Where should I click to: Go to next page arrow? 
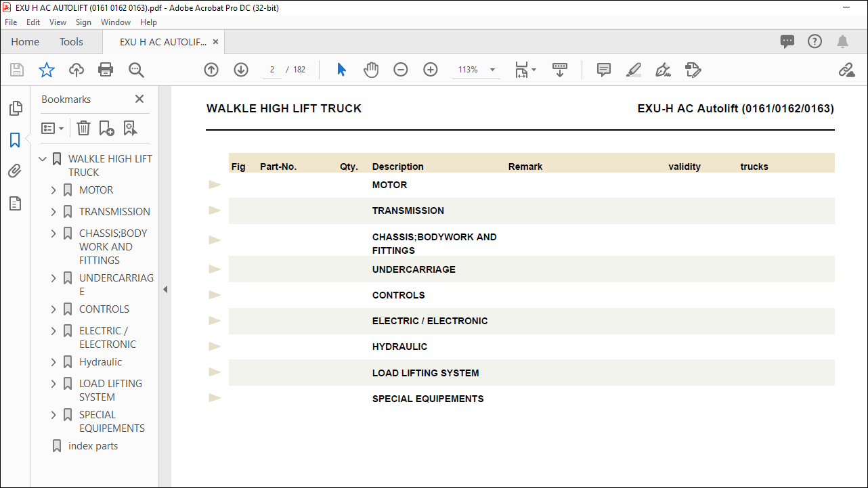241,70
